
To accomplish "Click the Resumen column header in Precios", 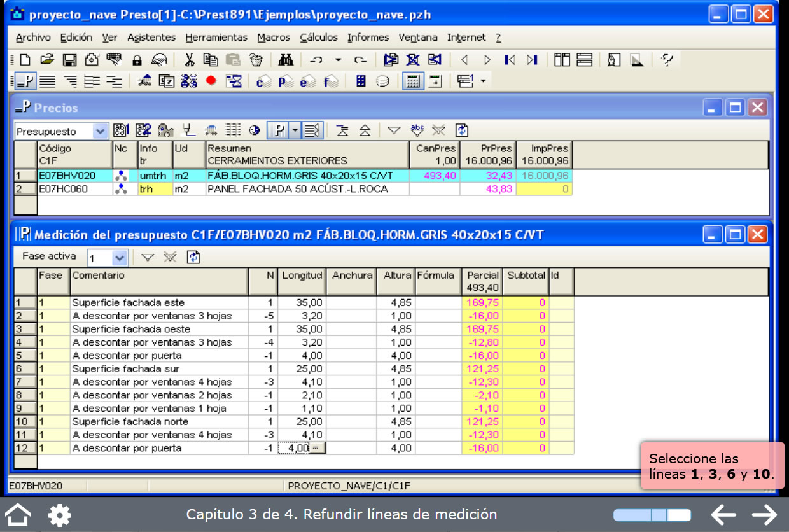I will tap(307, 155).
